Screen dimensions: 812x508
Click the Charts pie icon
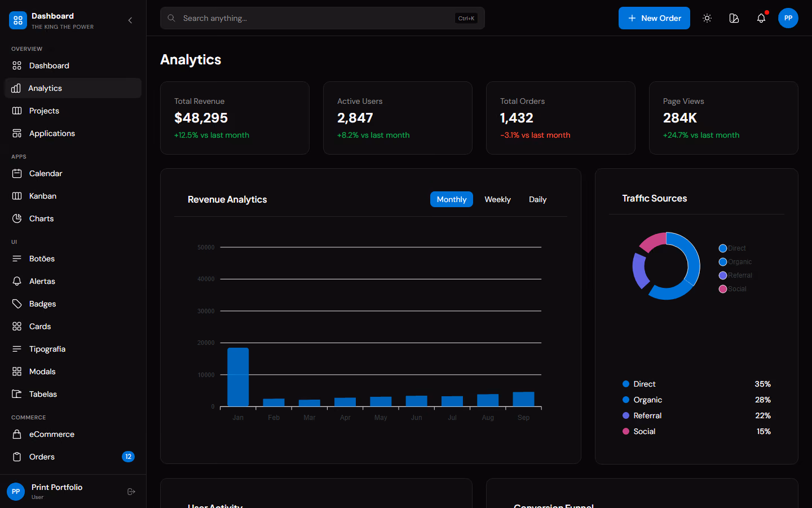tap(17, 218)
